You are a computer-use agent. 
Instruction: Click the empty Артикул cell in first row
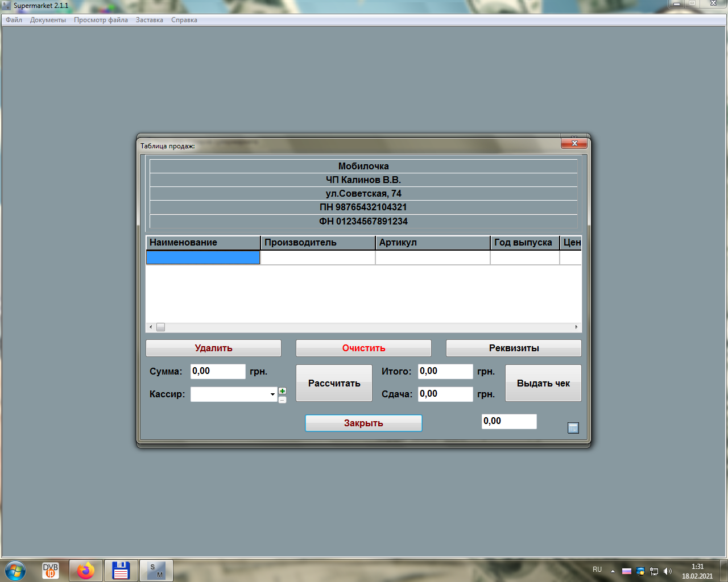click(x=433, y=257)
